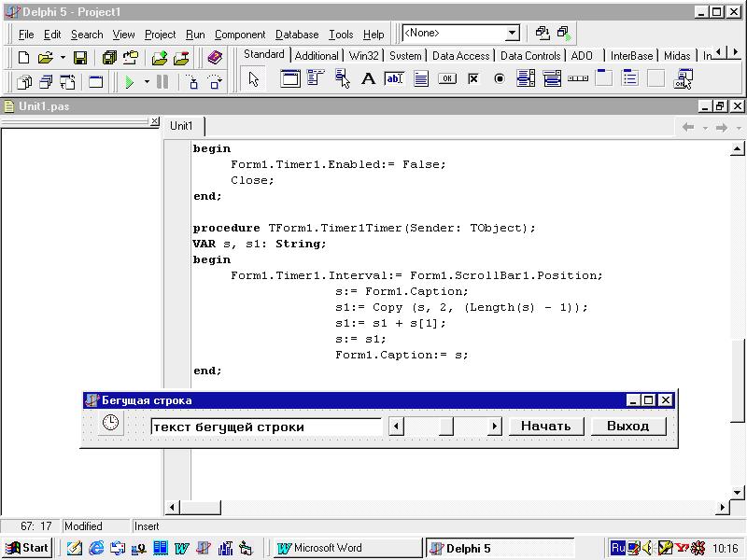Select the Label component letter A icon
Image resolution: width=747 pixels, height=560 pixels.
368,78
